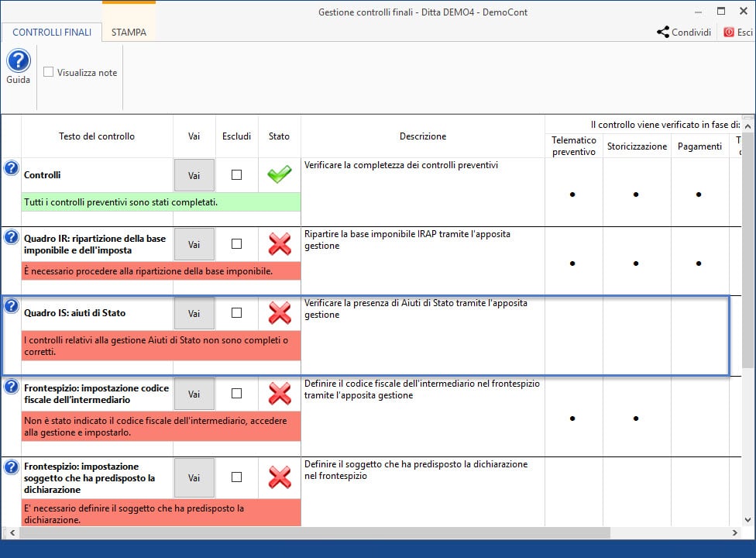Open the Guida help icon
Image resolution: width=756 pixels, height=558 pixels.
pos(18,61)
